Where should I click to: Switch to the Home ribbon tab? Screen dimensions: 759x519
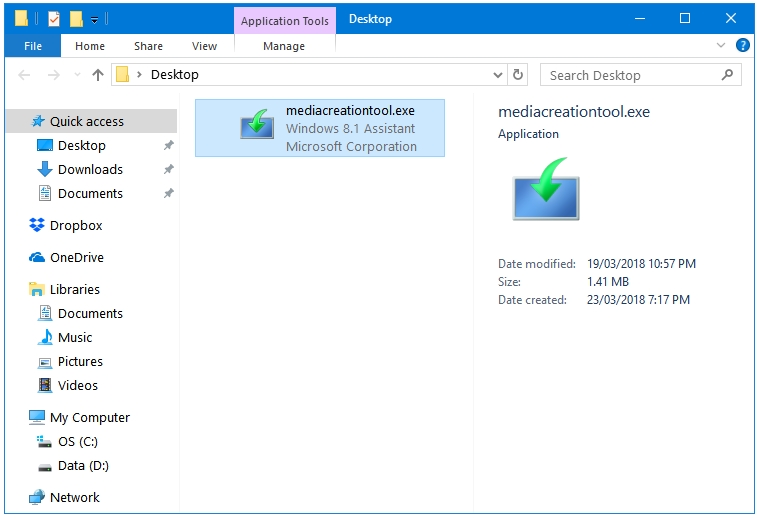point(90,46)
